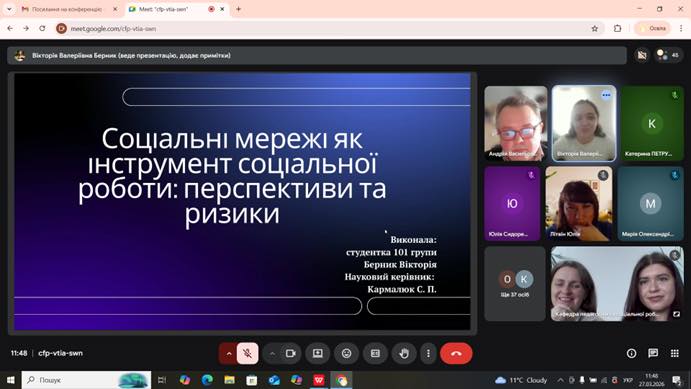691x389 pixels.
Task: Open Microsoft Store from taskbar
Action: pos(252,380)
